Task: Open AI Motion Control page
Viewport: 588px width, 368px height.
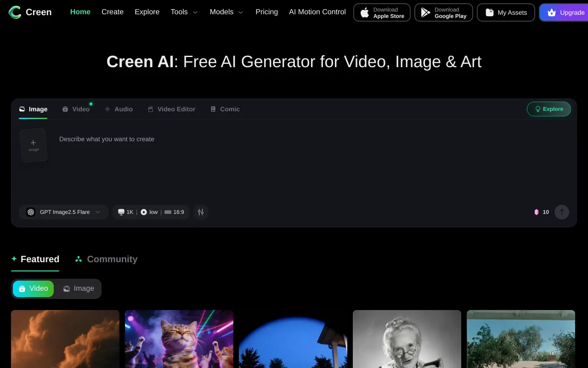Action: pos(317,12)
